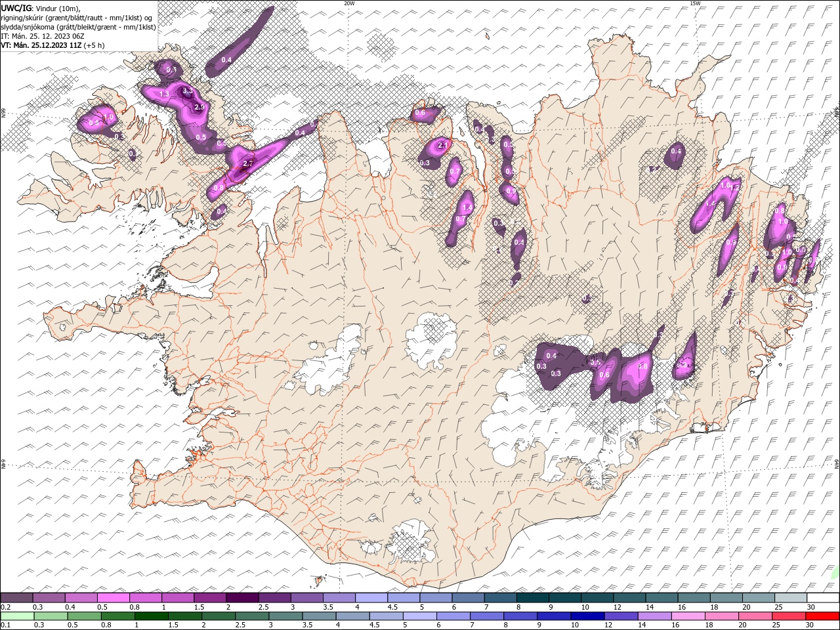Pick bottom legend swatch between 10 and 12
Image resolution: width=840 pixels, height=630 pixels.
pos(588,616)
